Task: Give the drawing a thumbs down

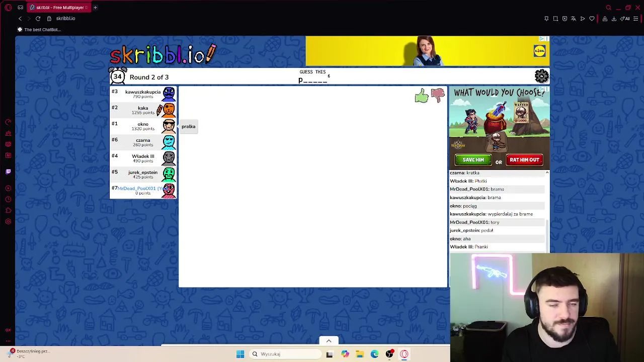Action: click(438, 96)
